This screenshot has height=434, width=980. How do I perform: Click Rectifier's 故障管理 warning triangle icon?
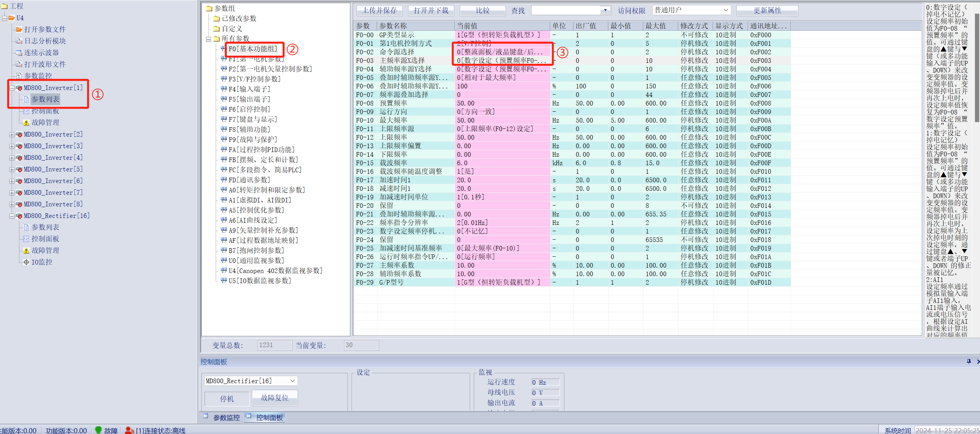[x=26, y=251]
